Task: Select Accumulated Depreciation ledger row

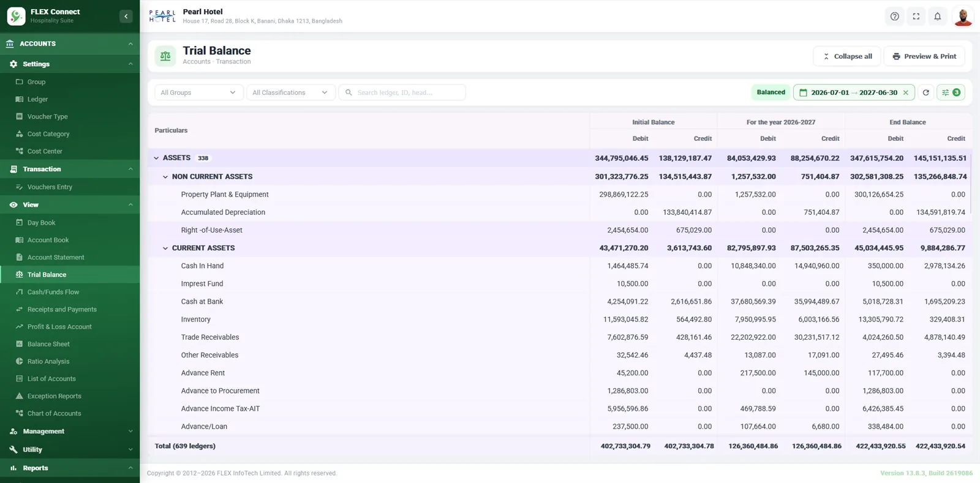Action: [x=560, y=212]
